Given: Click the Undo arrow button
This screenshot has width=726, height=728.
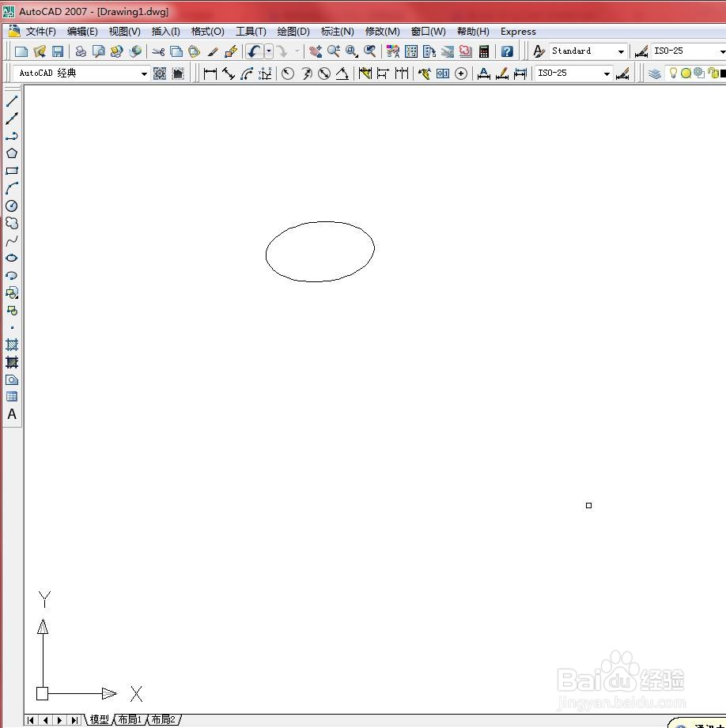Looking at the screenshot, I should pyautogui.click(x=254, y=51).
